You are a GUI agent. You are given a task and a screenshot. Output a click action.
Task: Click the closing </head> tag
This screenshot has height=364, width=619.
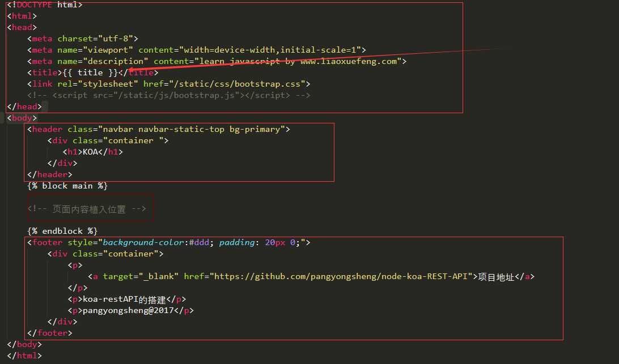[x=24, y=106]
